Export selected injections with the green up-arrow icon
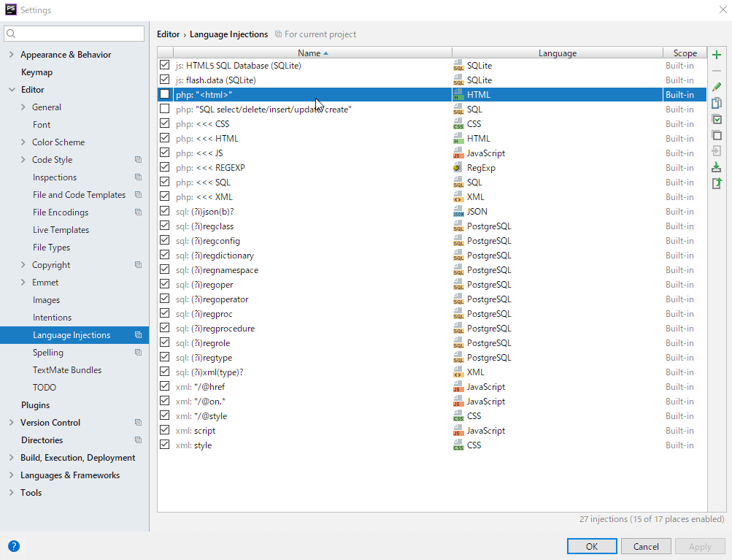732x560 pixels. 717,183
